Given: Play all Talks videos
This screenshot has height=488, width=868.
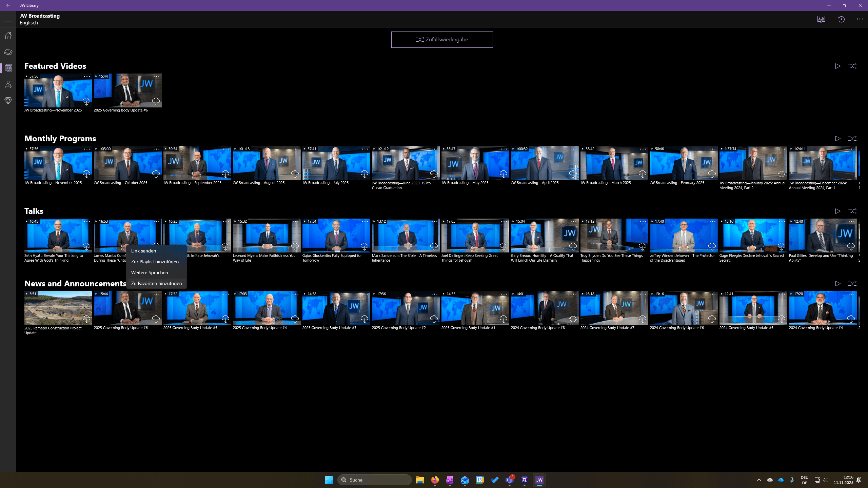Looking at the screenshot, I should 838,211.
